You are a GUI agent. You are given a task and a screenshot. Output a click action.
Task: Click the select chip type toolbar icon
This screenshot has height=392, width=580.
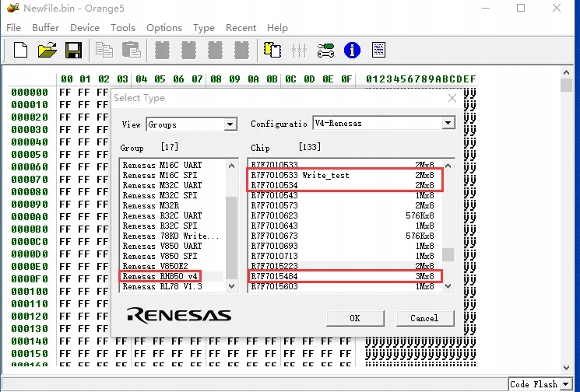tap(272, 51)
